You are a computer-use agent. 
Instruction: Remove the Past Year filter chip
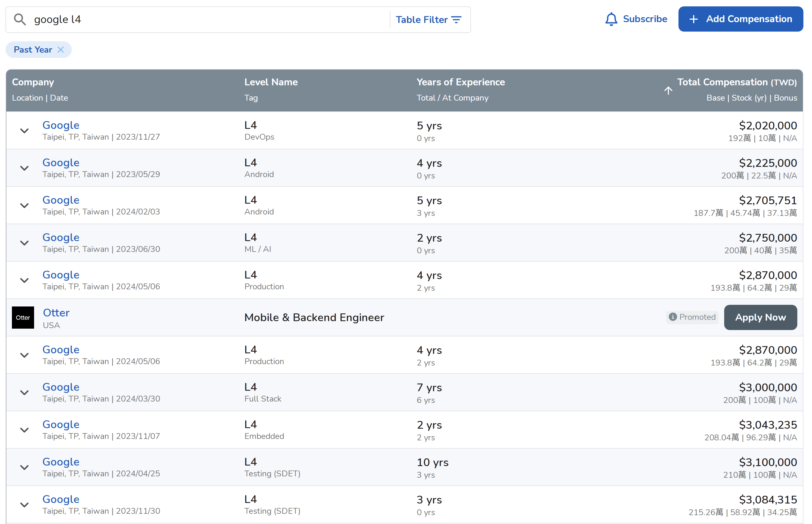point(61,50)
